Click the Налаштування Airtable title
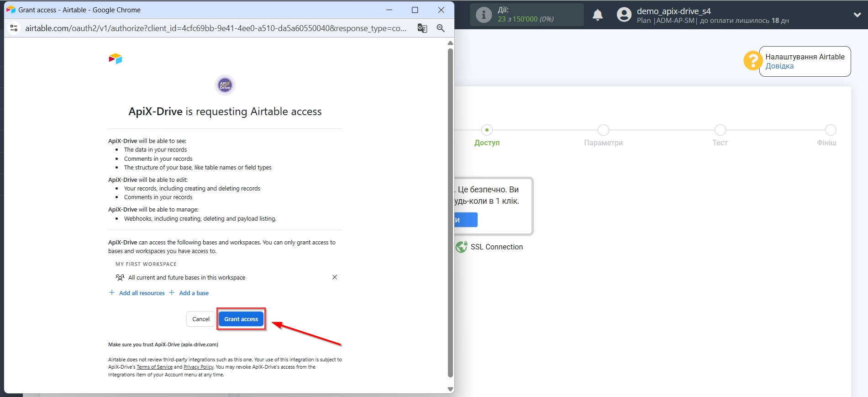The image size is (868, 397). point(805,57)
